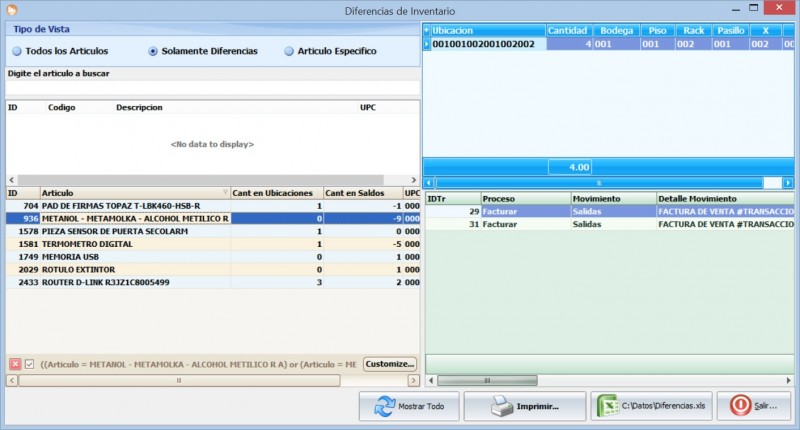This screenshot has height=430, width=800.
Task: Click the app icon in the title bar
Action: (12, 10)
